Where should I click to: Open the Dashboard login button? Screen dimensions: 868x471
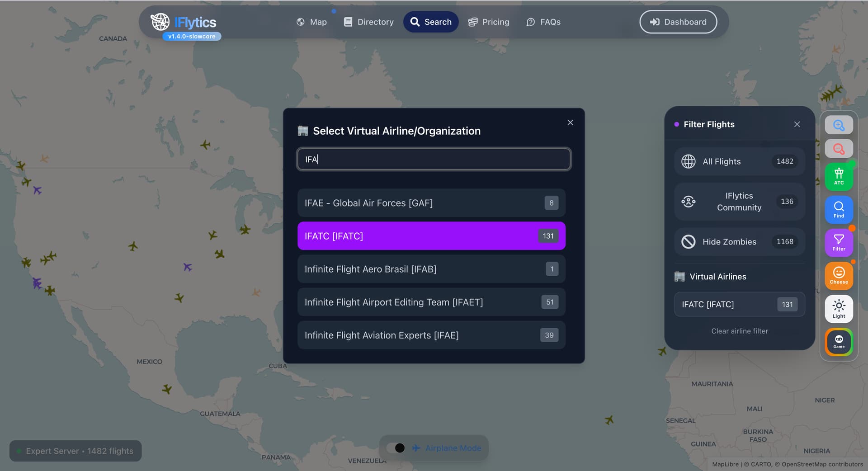click(x=678, y=22)
